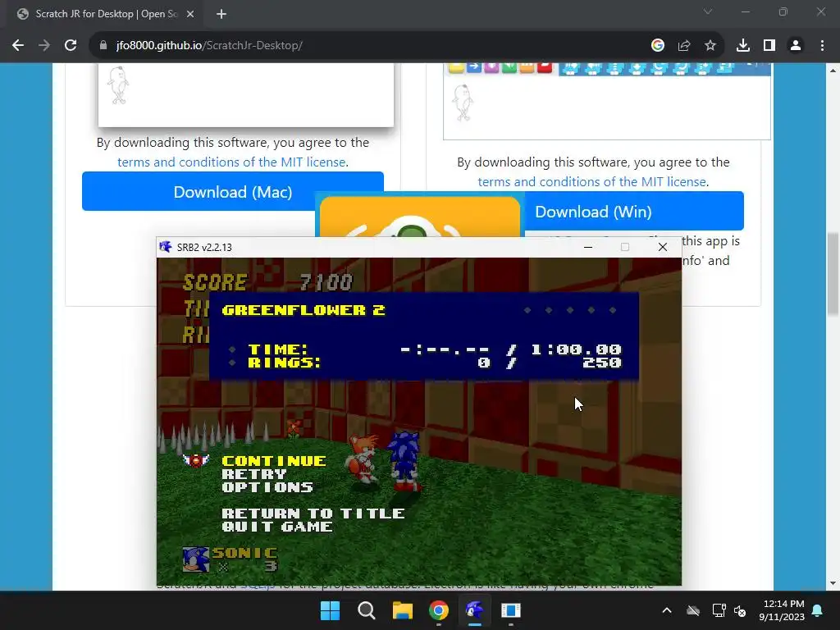The width and height of the screenshot is (840, 630).
Task: Click the SCORE 7100 display
Action: click(x=268, y=282)
